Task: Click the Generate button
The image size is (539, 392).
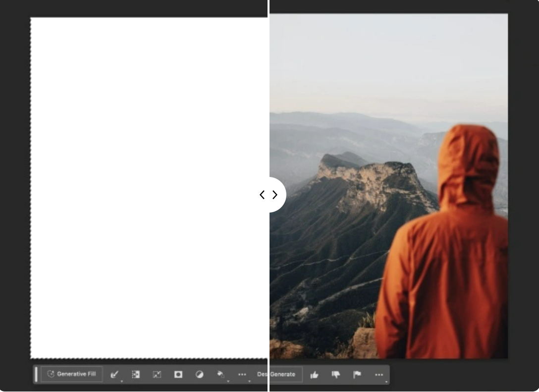Action: pos(285,375)
